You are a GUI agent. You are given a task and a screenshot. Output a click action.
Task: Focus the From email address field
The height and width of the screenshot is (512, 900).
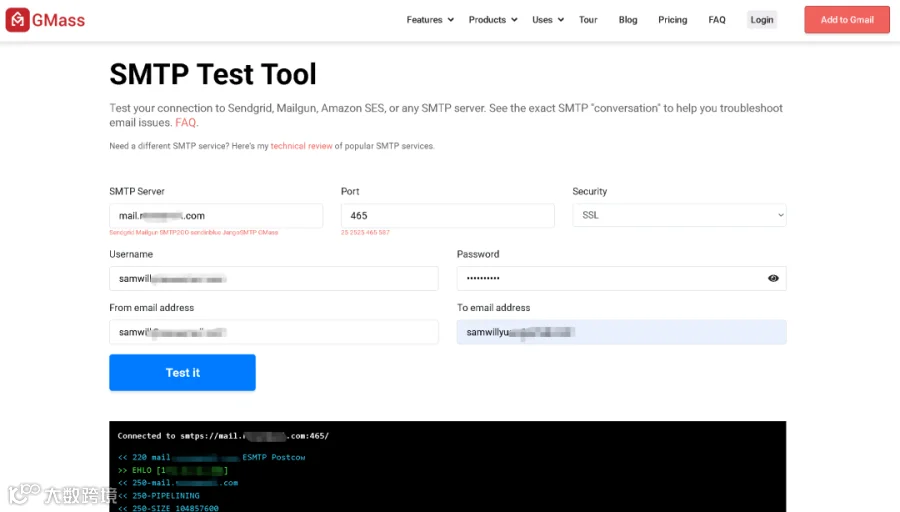(274, 332)
